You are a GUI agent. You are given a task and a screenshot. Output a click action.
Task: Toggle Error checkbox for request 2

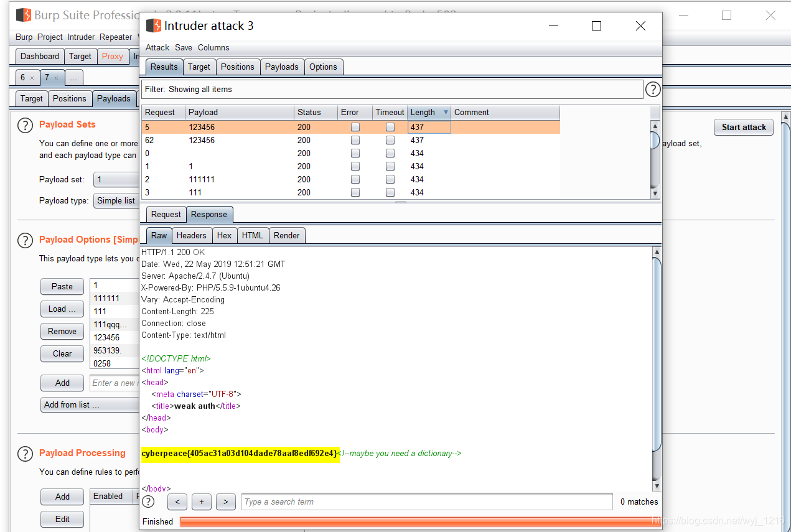pos(355,179)
